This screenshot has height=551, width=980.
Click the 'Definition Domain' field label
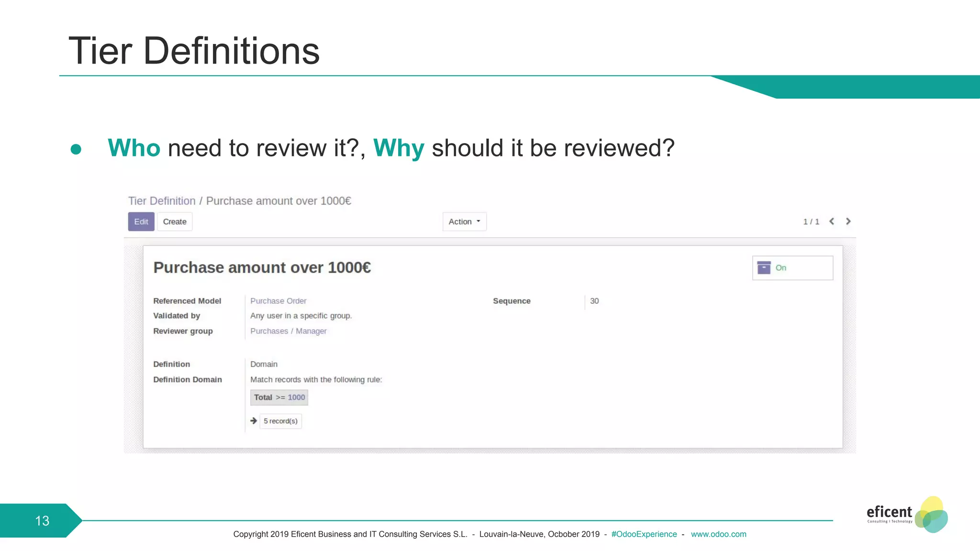188,379
